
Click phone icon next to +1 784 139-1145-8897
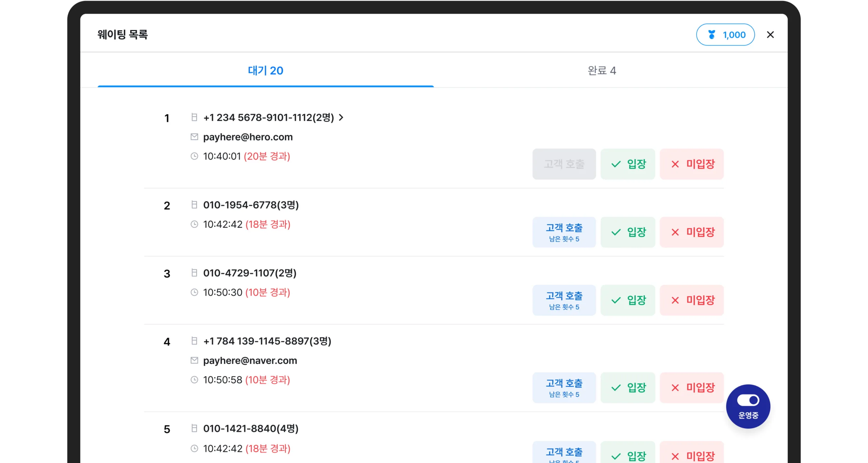pyautogui.click(x=194, y=341)
